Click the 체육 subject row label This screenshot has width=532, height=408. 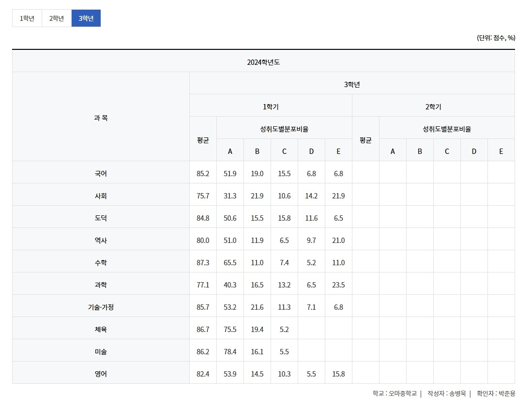coord(101,329)
